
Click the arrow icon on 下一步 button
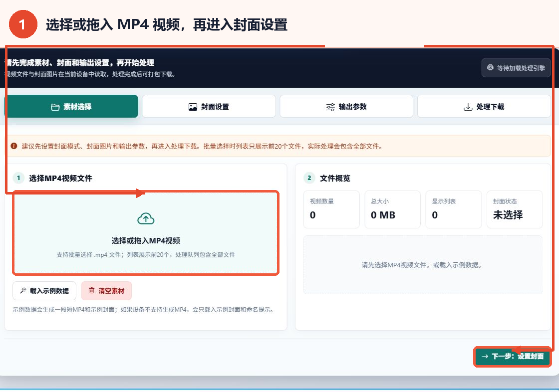[x=485, y=357]
